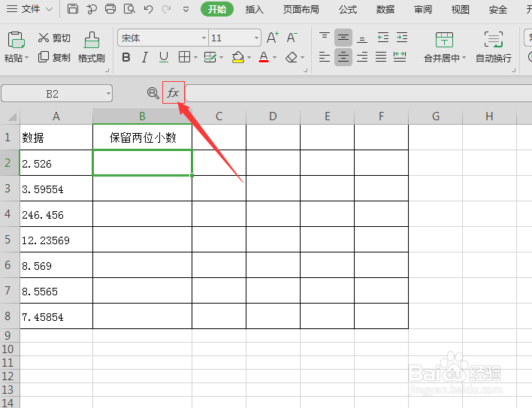This screenshot has height=408, width=532.
Task: Click the decrease indent icon
Action: click(383, 38)
